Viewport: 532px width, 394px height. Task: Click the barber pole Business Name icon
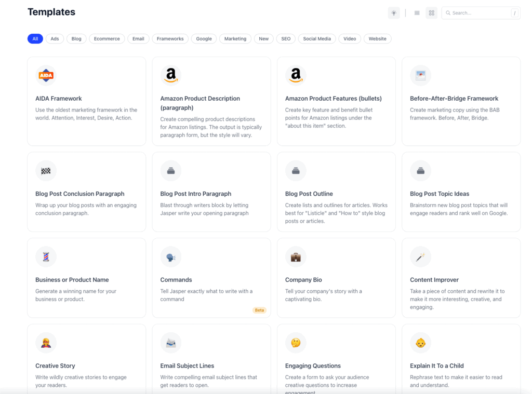(46, 257)
